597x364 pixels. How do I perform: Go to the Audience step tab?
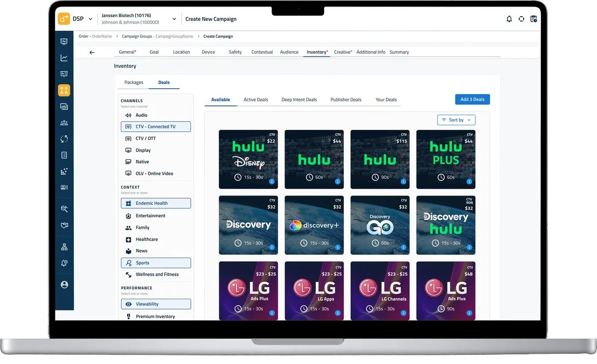point(289,52)
